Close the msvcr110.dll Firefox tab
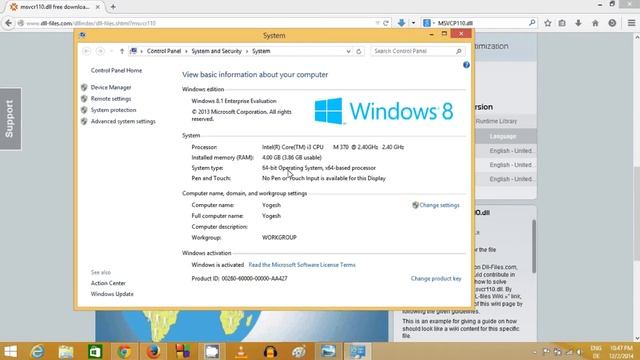Screen dimensions: 640x360 (x=98, y=7)
